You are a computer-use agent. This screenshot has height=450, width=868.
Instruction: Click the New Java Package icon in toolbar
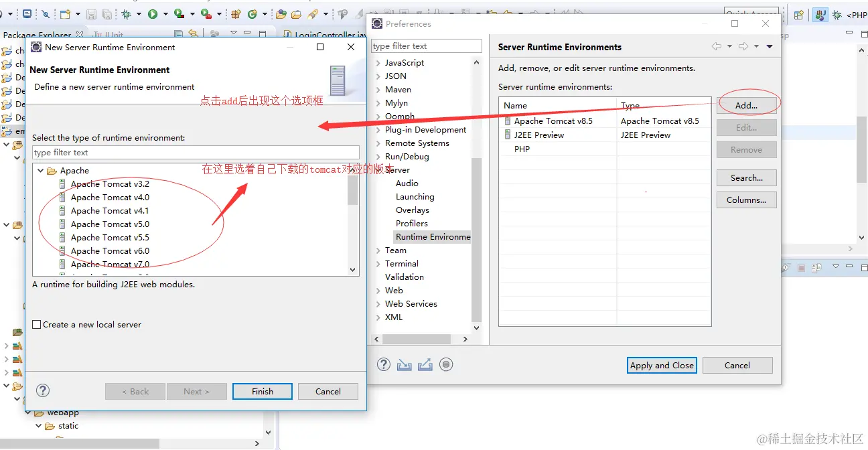[x=236, y=13]
